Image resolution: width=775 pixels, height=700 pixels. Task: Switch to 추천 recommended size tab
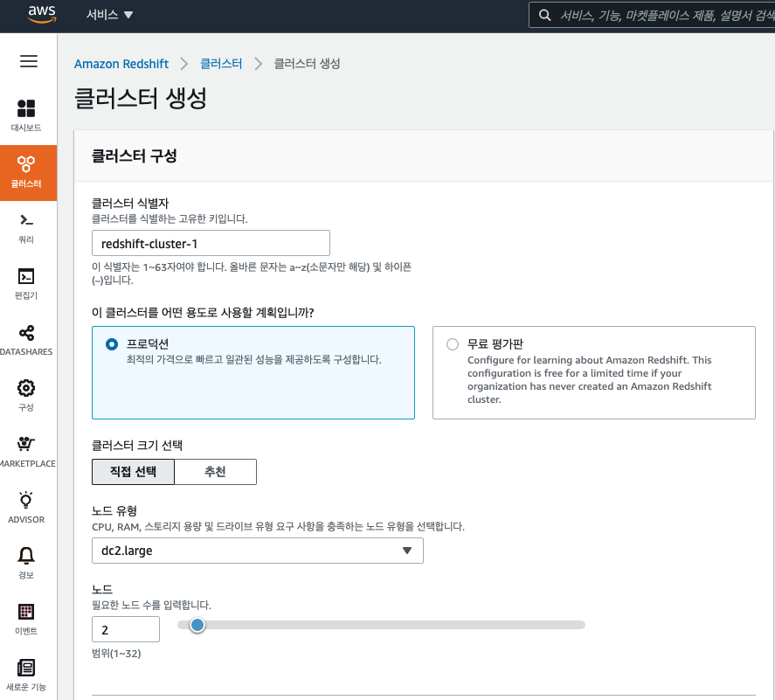click(x=215, y=472)
